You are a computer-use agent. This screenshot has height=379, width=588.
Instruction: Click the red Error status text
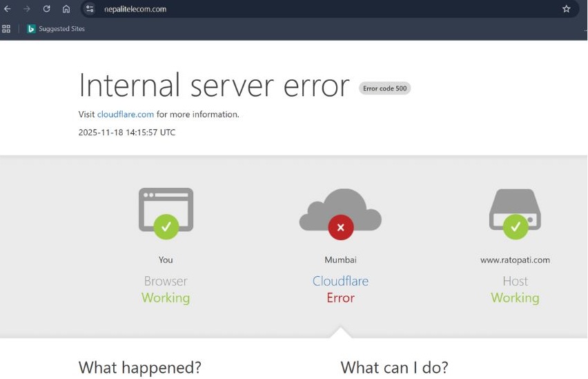click(340, 298)
